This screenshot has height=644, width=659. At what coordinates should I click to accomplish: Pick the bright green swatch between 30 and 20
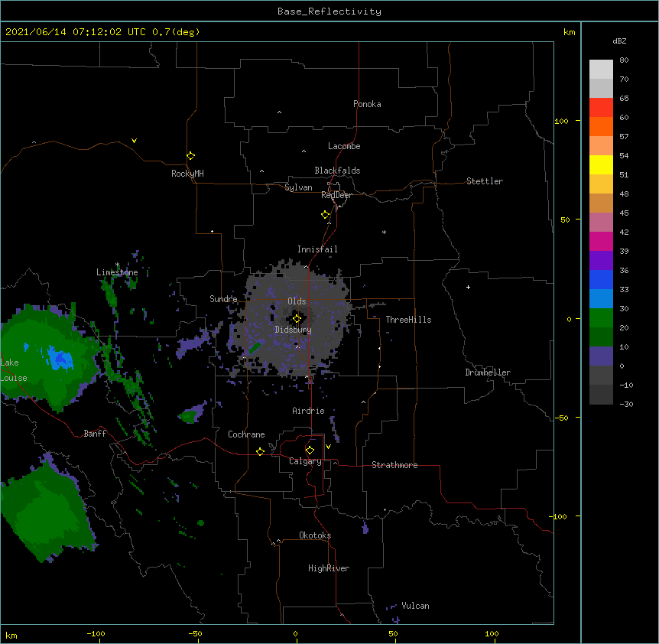[x=601, y=318]
